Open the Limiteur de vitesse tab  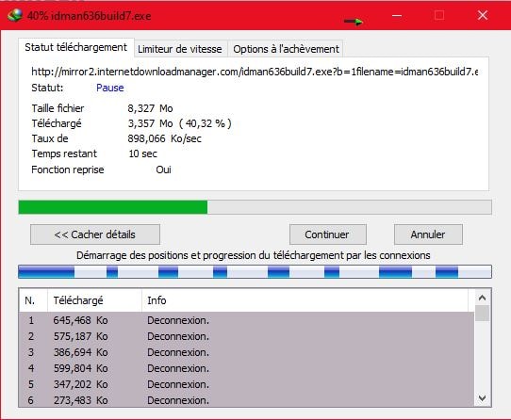point(180,49)
